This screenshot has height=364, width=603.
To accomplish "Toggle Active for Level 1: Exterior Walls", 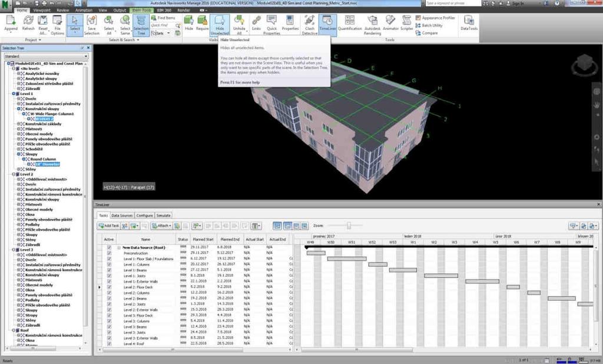I will coord(109,282).
